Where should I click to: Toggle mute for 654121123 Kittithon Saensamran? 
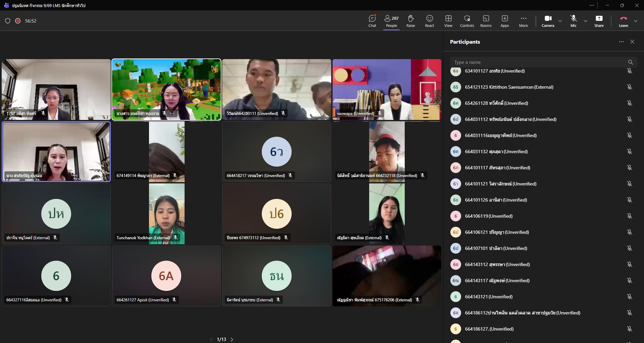(629, 87)
